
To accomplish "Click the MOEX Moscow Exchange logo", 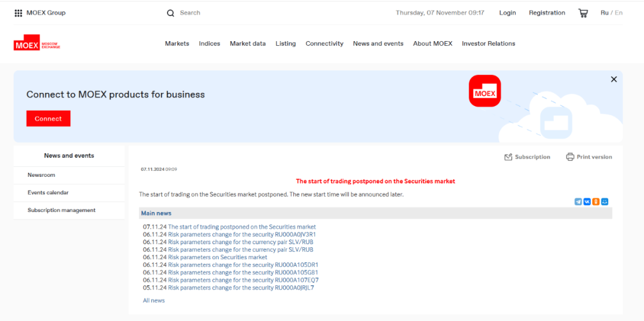I will (36, 43).
